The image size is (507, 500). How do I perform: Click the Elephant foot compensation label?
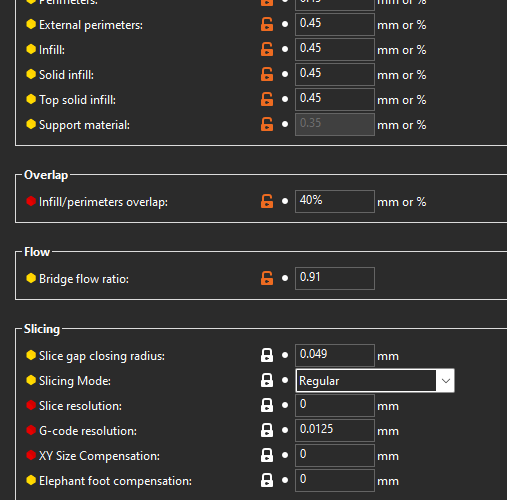point(115,481)
